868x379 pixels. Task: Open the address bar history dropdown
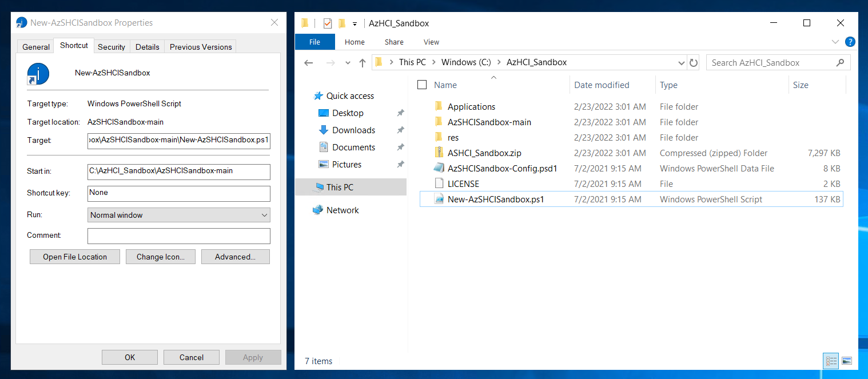click(x=681, y=63)
